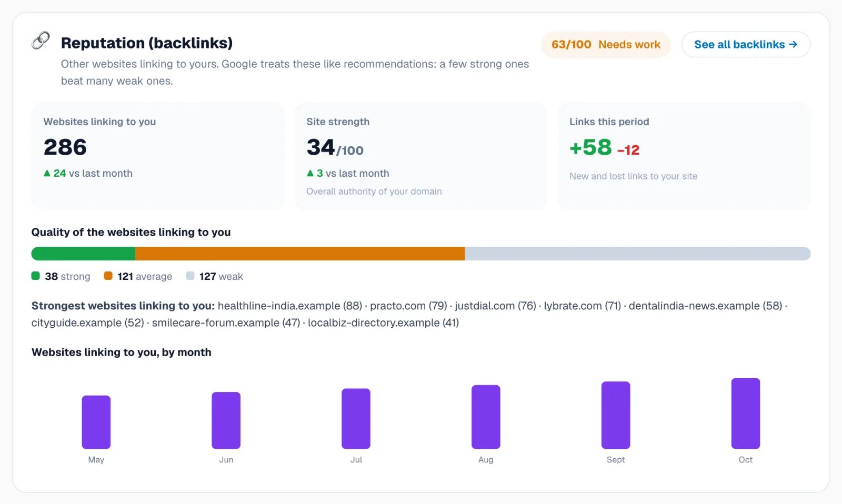This screenshot has width=842, height=504.
Task: Click the orange average segment of quality bar
Action: [x=300, y=254]
